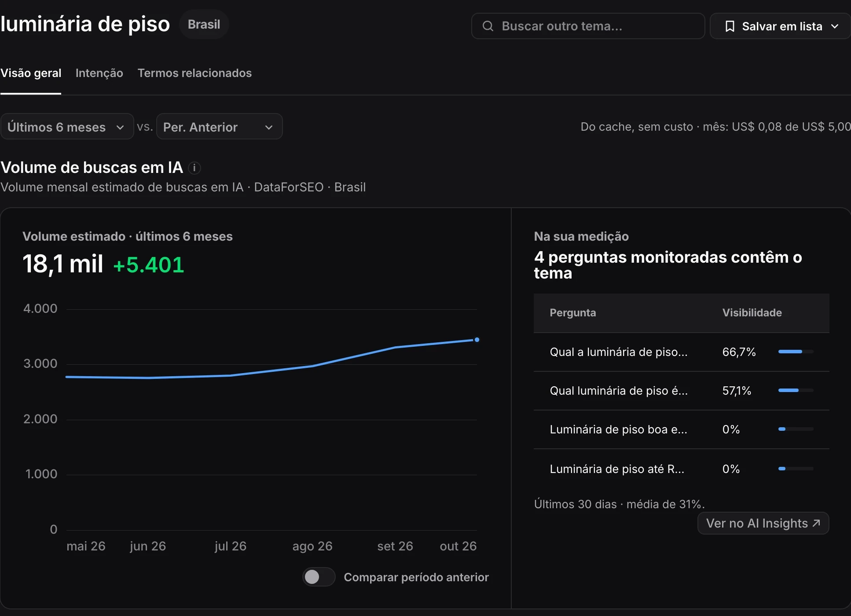
Task: Click the 66,7% visibility value
Action: coord(739,352)
